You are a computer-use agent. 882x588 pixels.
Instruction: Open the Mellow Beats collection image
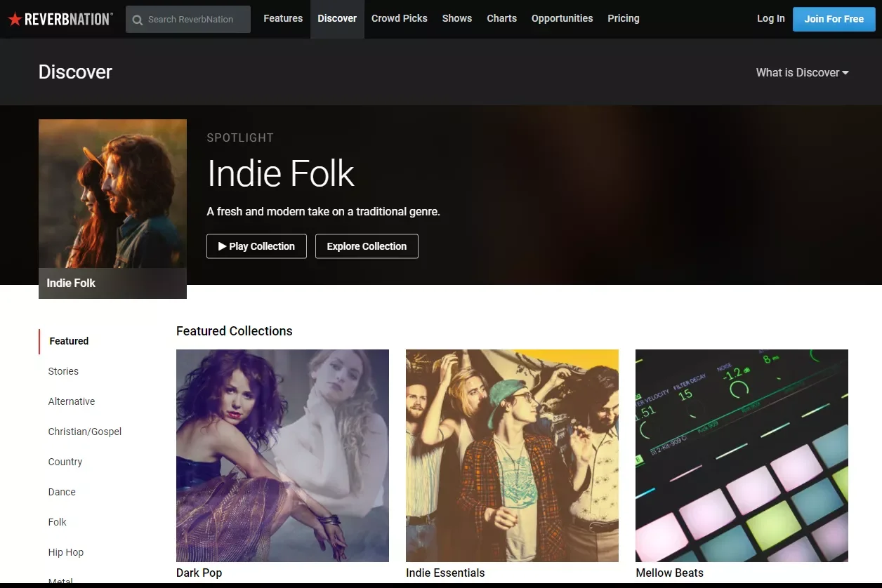[742, 455]
